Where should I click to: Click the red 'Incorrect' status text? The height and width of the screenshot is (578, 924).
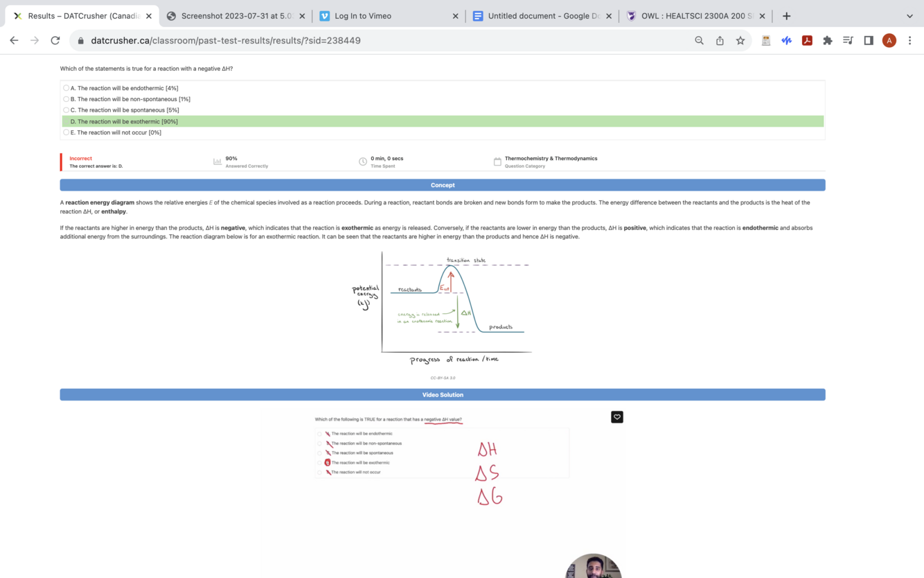pyautogui.click(x=80, y=159)
